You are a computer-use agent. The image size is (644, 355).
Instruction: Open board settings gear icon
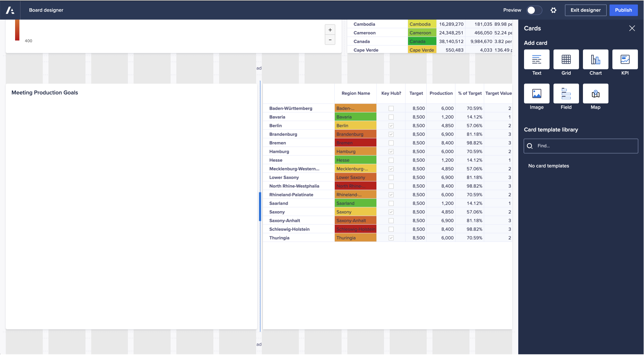[553, 10]
